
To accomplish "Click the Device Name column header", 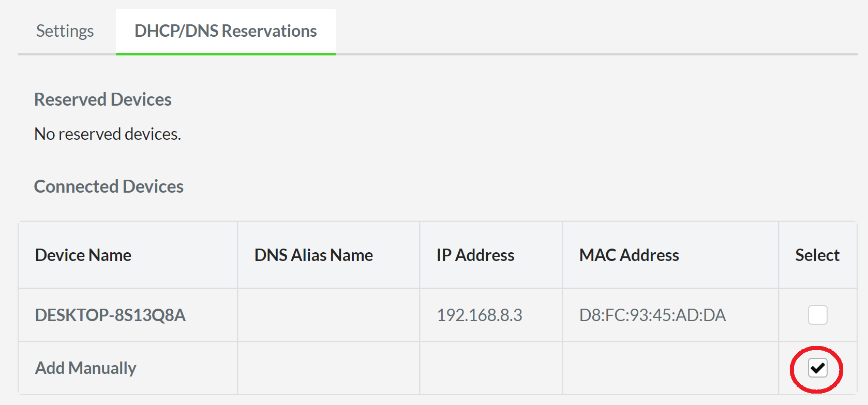I will [83, 255].
